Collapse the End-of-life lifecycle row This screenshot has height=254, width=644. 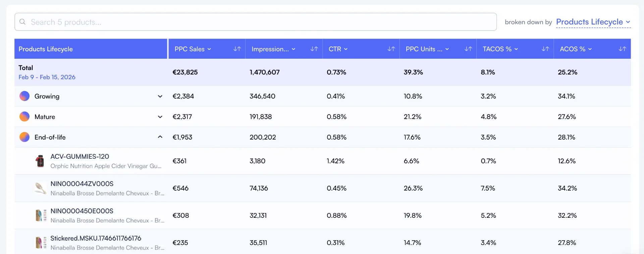160,137
